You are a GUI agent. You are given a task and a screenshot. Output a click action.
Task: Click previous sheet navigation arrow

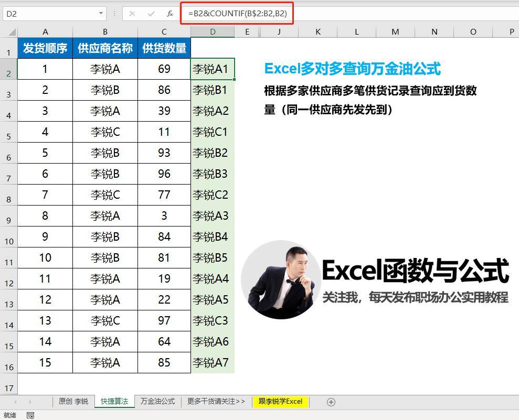coord(15,402)
